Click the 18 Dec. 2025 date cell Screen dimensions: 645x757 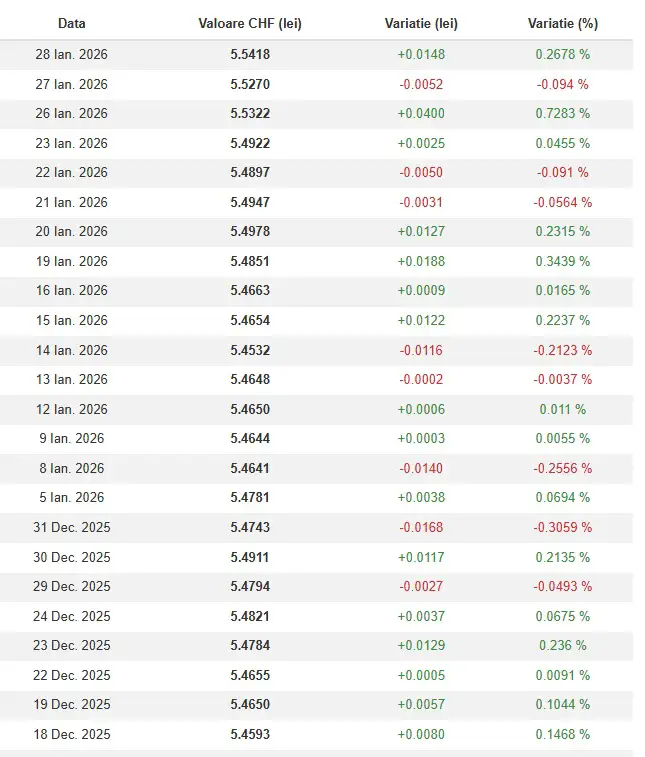(71, 734)
